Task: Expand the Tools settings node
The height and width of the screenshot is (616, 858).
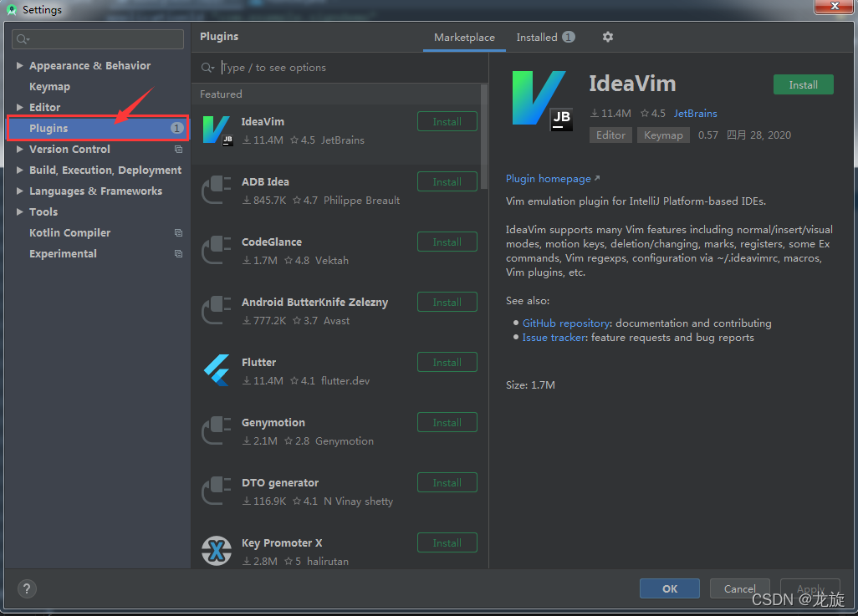Action: [x=20, y=211]
